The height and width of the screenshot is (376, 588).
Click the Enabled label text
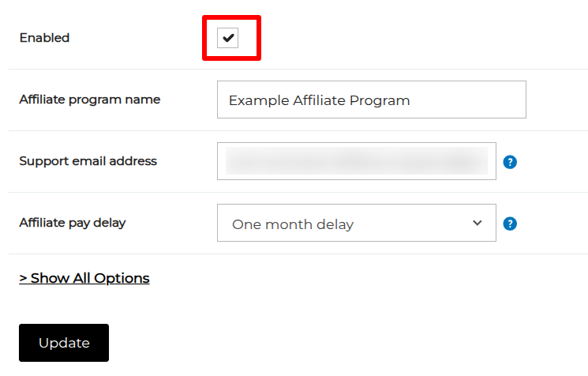44,38
